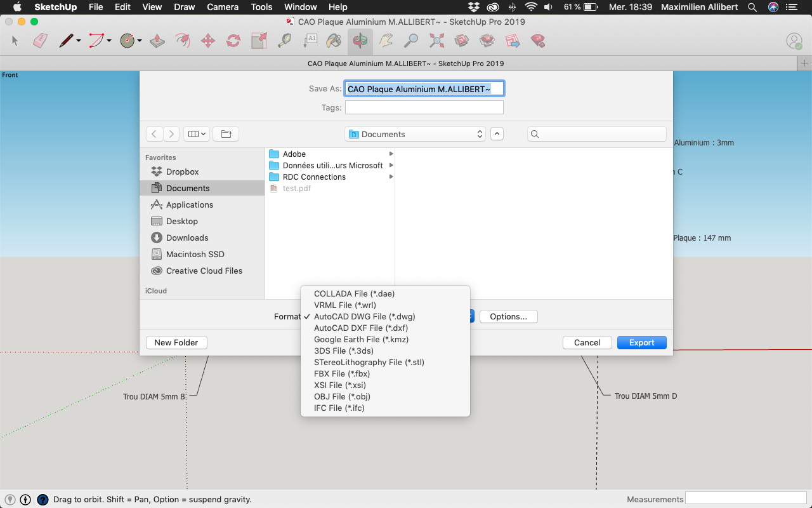Activate the Rotate tool

click(x=233, y=41)
